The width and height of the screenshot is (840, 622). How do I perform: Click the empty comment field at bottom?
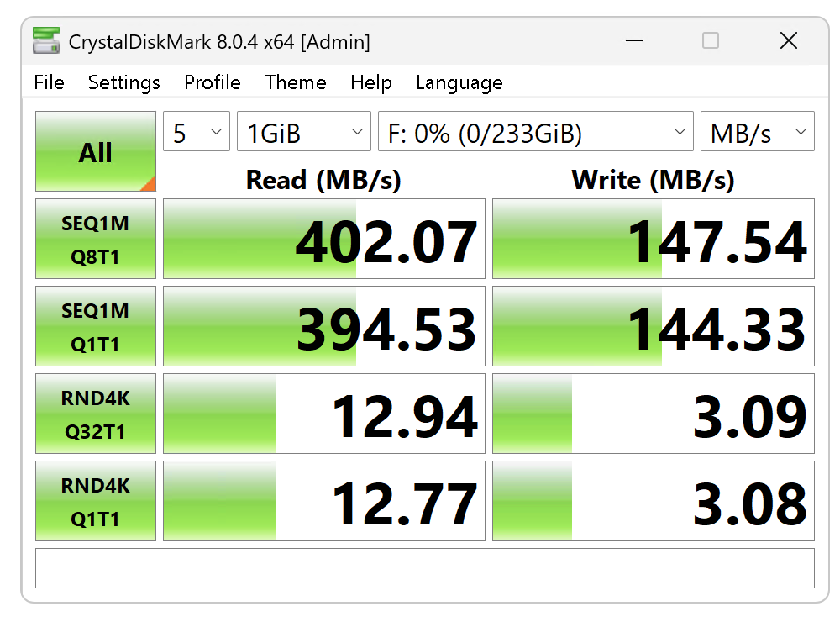[424, 568]
